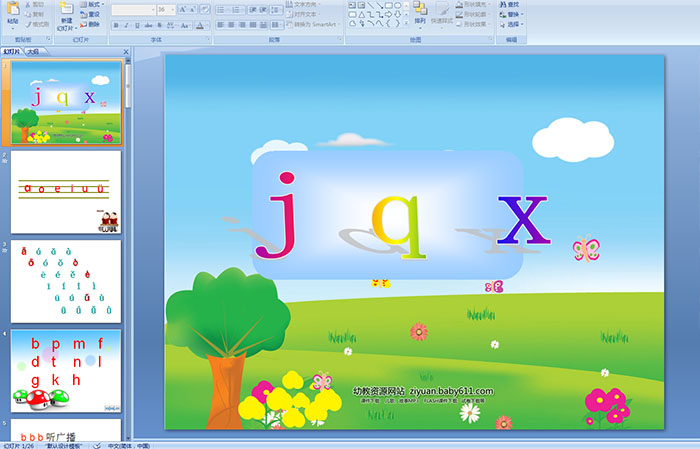Switch to Outline (大纲) pane tab
Viewport: 700px width, 449px height.
(x=33, y=52)
